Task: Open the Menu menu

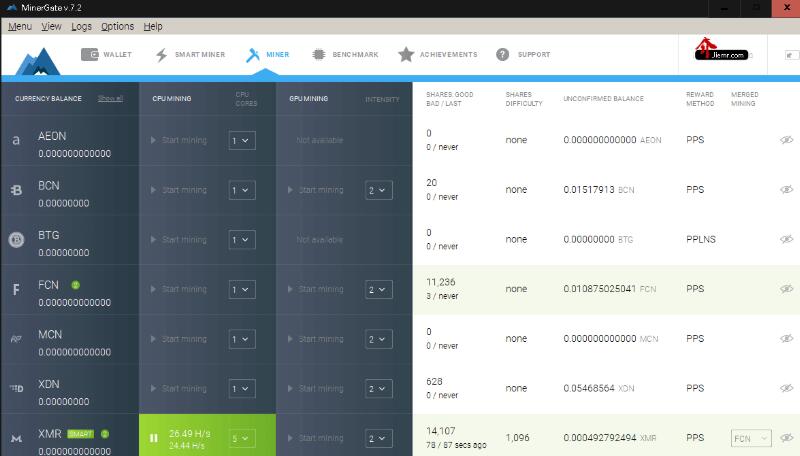Action: [x=20, y=27]
